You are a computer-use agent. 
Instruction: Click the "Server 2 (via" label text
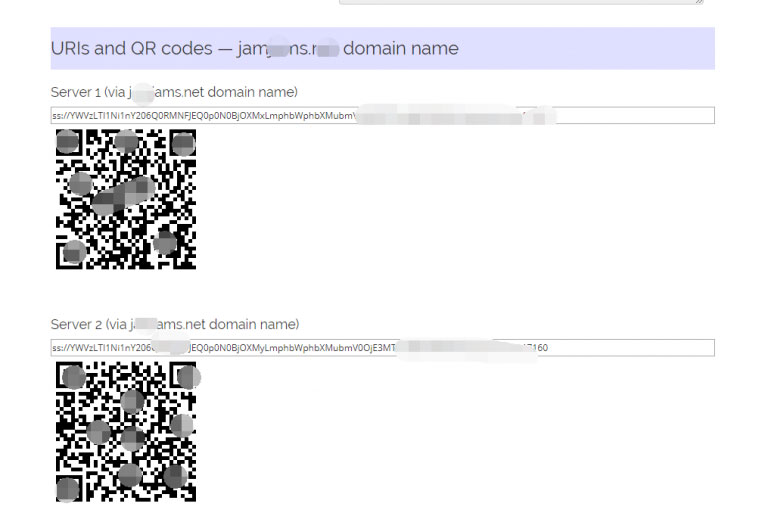88,324
